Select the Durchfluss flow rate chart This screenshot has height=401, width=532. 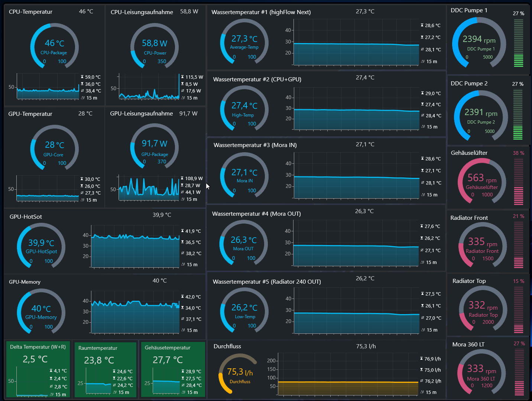[x=348, y=375]
